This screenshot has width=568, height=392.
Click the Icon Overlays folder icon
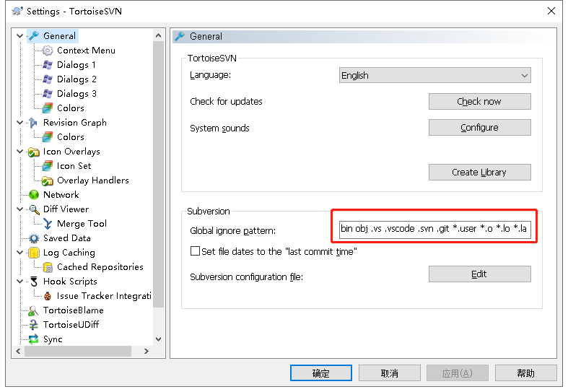(x=34, y=152)
